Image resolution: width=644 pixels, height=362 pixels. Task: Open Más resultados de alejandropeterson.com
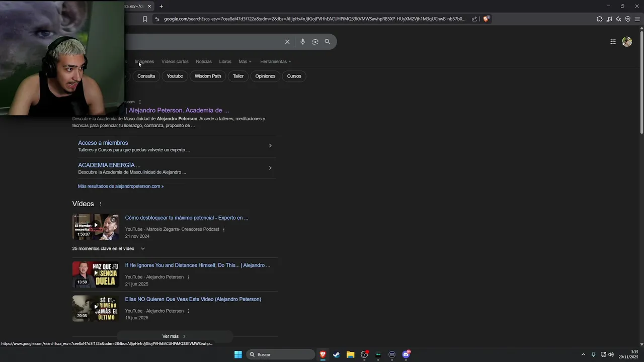pos(121,186)
